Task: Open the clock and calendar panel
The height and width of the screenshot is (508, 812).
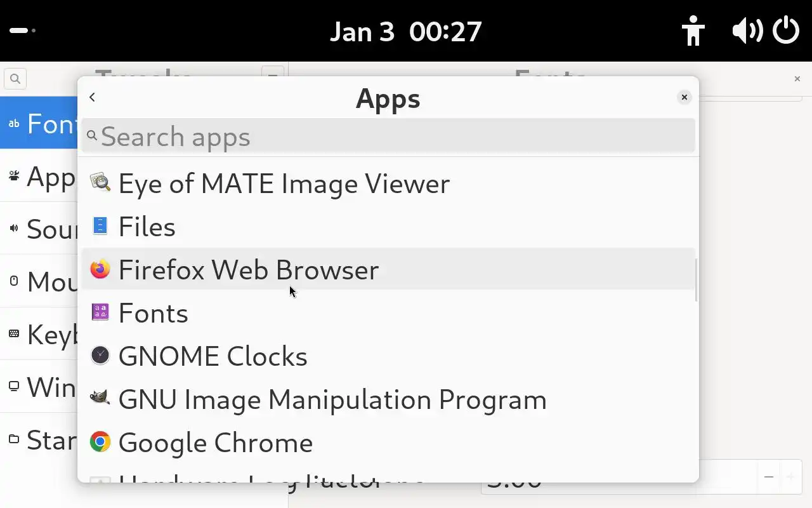Action: coord(405,31)
